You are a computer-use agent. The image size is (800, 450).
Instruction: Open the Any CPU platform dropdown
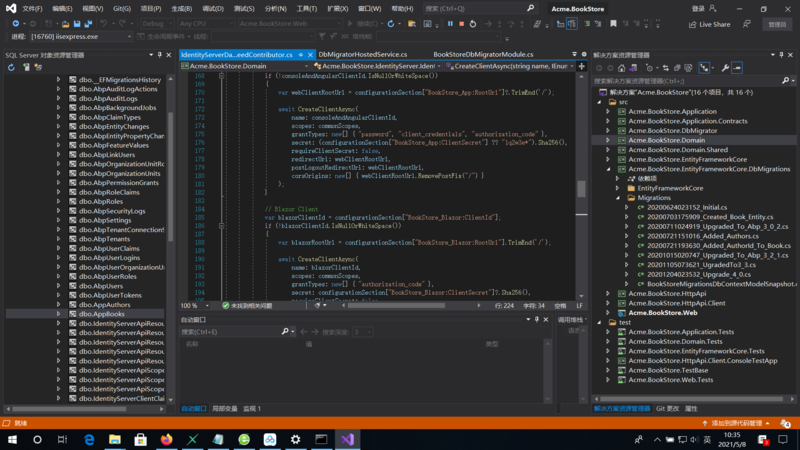coord(206,23)
